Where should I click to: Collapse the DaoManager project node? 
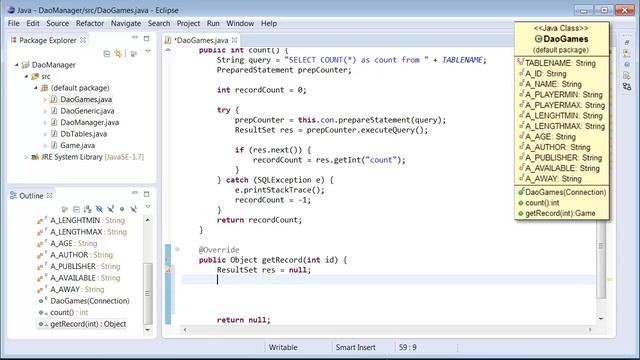click(x=17, y=65)
